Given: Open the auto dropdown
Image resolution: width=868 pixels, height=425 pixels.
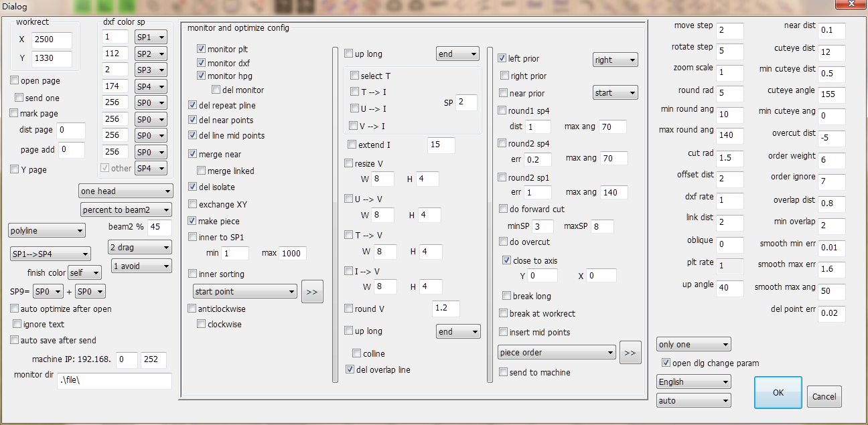Looking at the screenshot, I should click(x=693, y=400).
